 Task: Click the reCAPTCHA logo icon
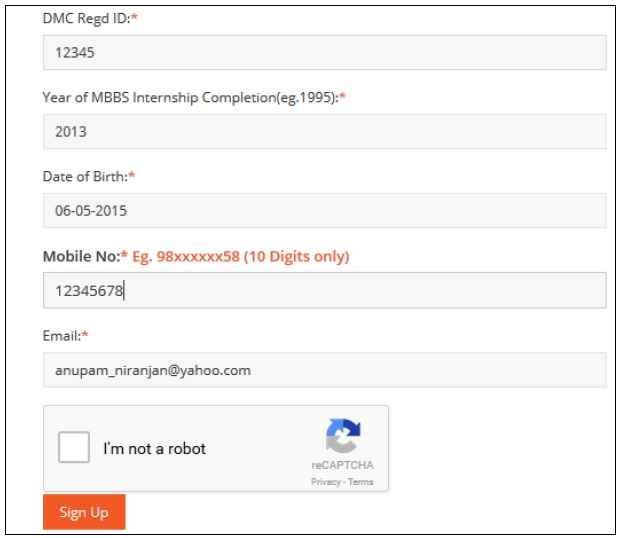click(x=342, y=436)
